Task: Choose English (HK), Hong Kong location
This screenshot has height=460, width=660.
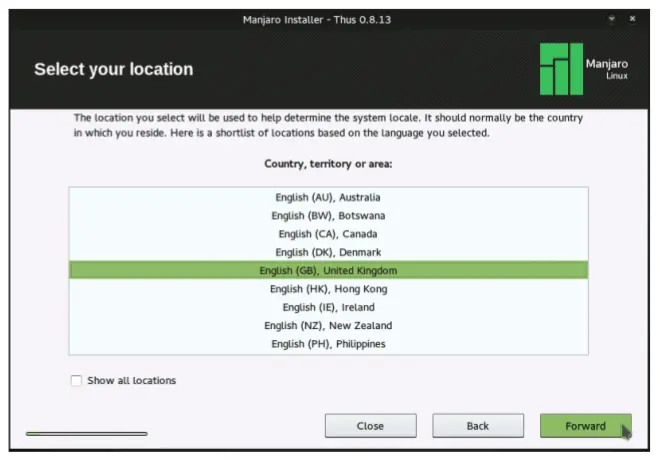Action: tap(328, 289)
